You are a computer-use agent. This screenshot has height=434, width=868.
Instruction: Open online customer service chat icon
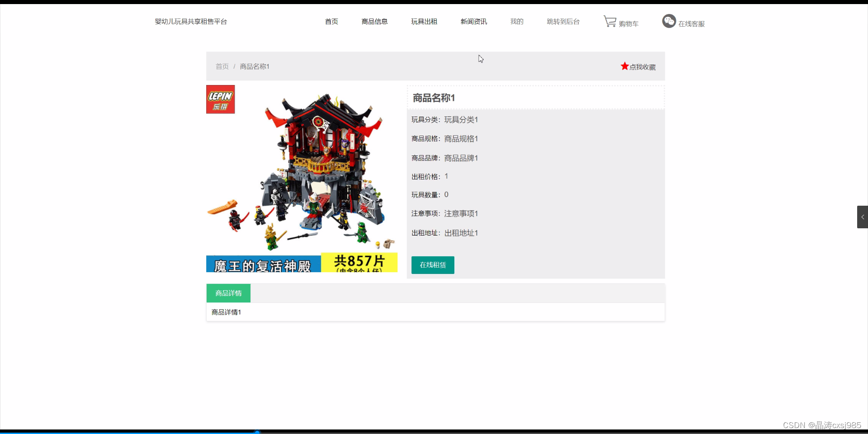point(669,21)
